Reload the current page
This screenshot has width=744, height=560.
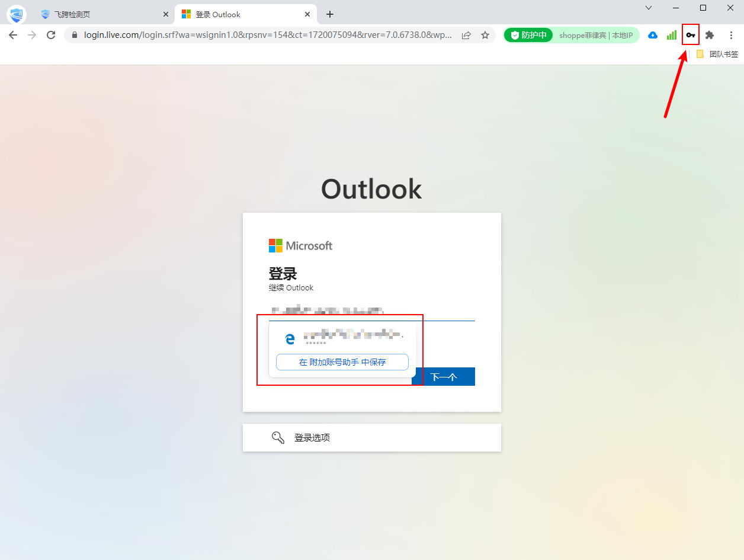click(51, 35)
